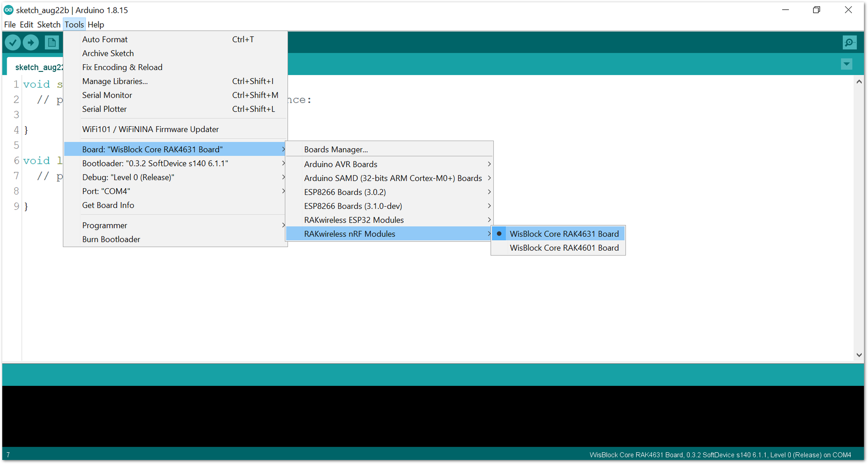Launch Serial Monitor from Tools menu
The height and width of the screenshot is (464, 868).
click(x=175, y=95)
